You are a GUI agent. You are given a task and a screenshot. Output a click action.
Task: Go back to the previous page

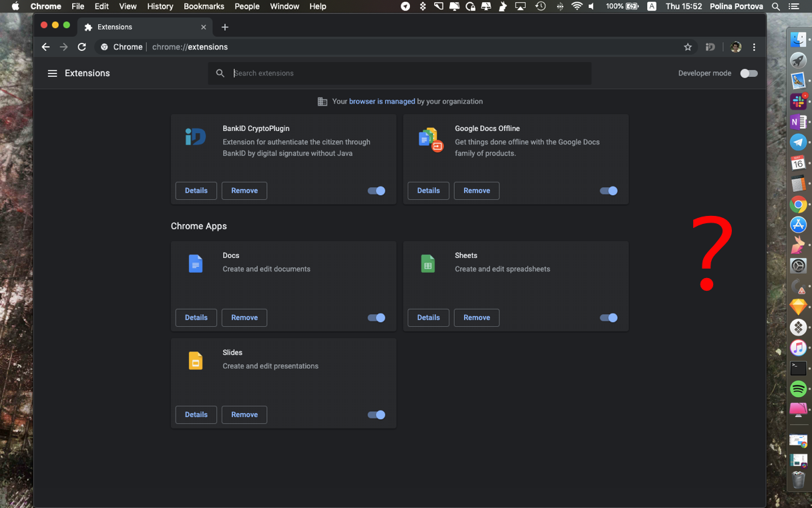click(45, 47)
